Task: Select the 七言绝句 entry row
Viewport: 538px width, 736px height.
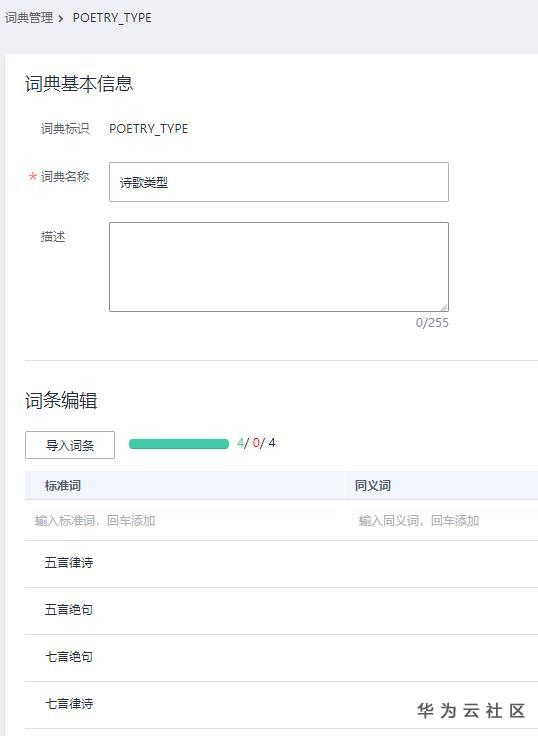Action: click(x=281, y=657)
